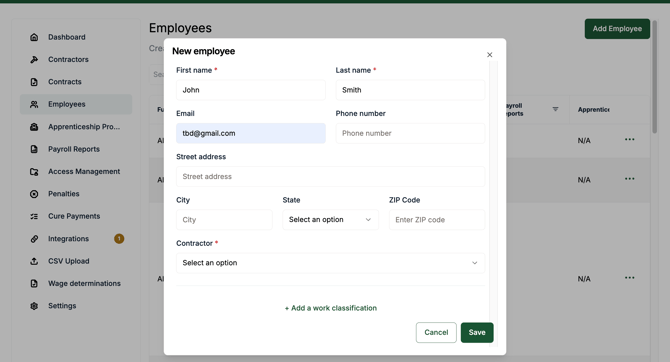670x362 pixels.
Task: Open the State dropdown
Action: [330, 220]
